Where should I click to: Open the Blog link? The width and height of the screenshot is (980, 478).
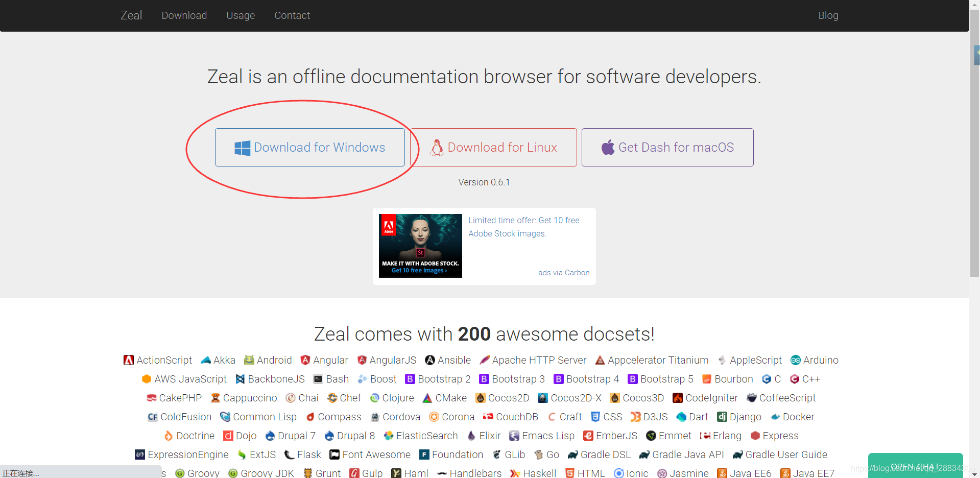coord(828,15)
